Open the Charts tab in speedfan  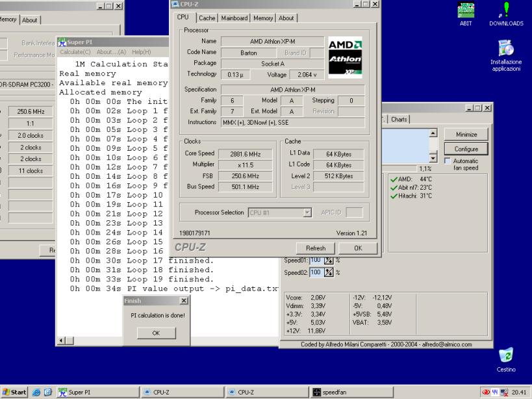tap(399, 119)
